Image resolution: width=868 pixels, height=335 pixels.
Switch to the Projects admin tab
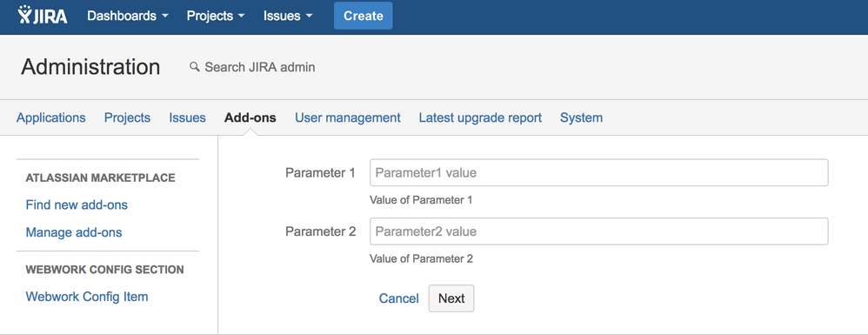127,118
